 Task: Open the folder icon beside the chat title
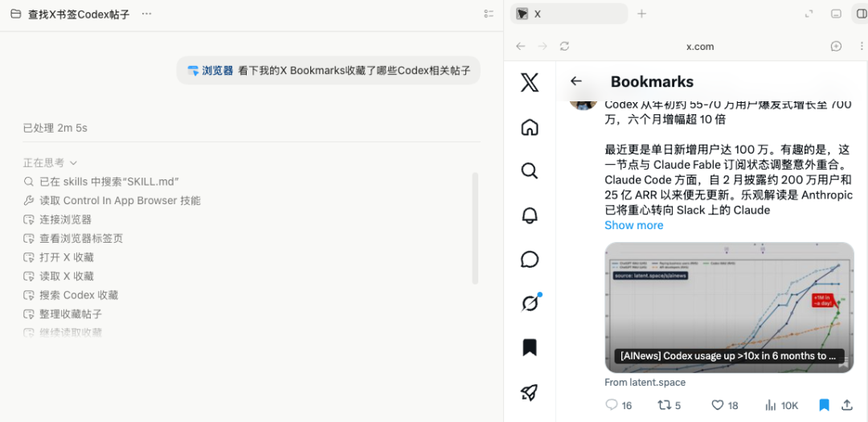coord(15,14)
